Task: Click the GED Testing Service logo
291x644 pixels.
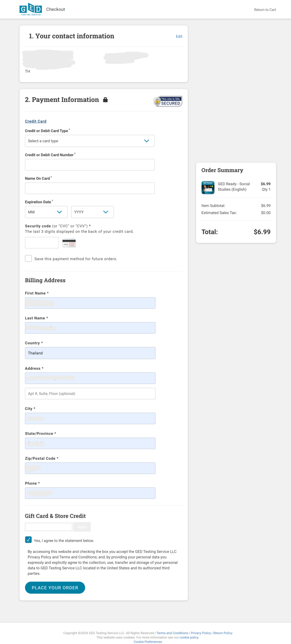Action: [30, 9]
